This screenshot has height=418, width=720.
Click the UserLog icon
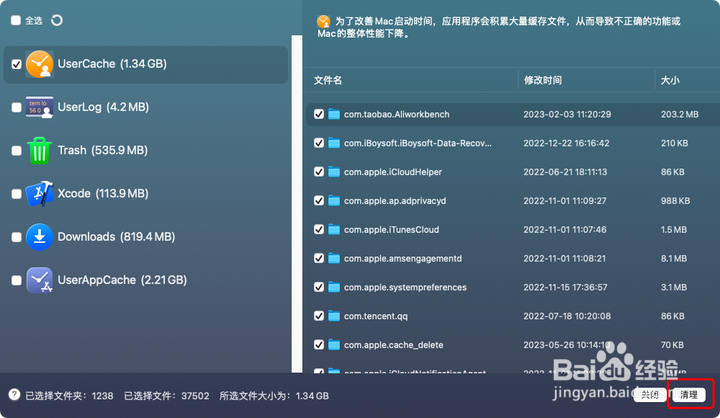[39, 107]
